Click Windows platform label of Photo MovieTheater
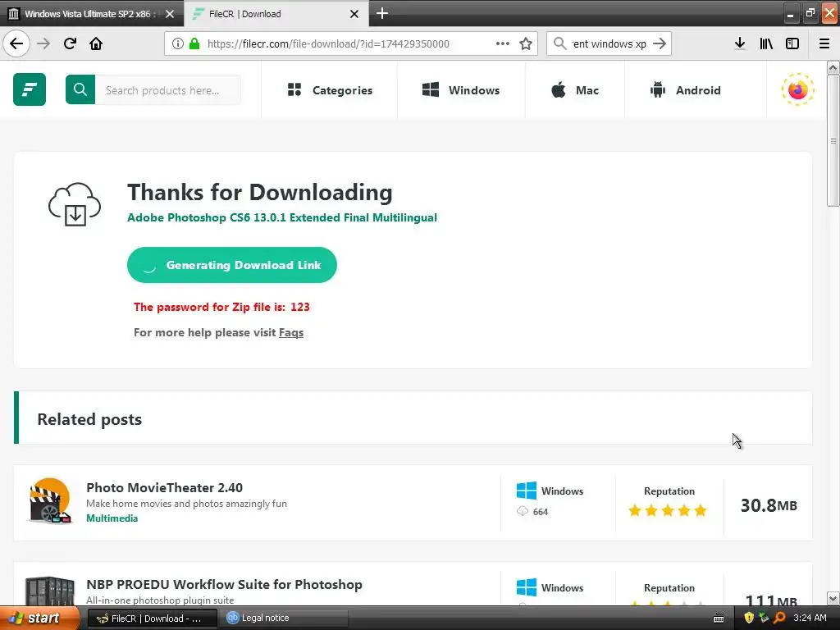840x630 pixels. pos(562,491)
